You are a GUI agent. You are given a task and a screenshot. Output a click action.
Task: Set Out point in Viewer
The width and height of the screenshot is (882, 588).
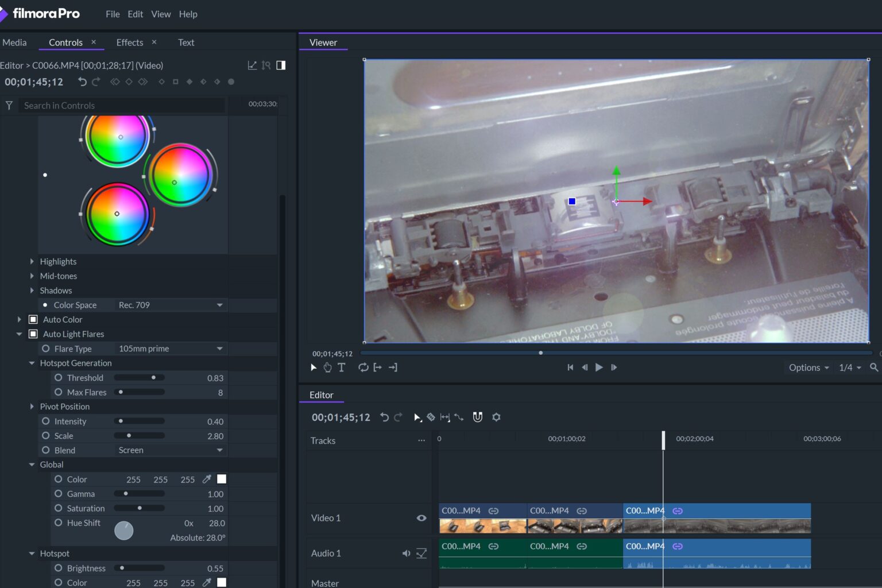tap(393, 367)
